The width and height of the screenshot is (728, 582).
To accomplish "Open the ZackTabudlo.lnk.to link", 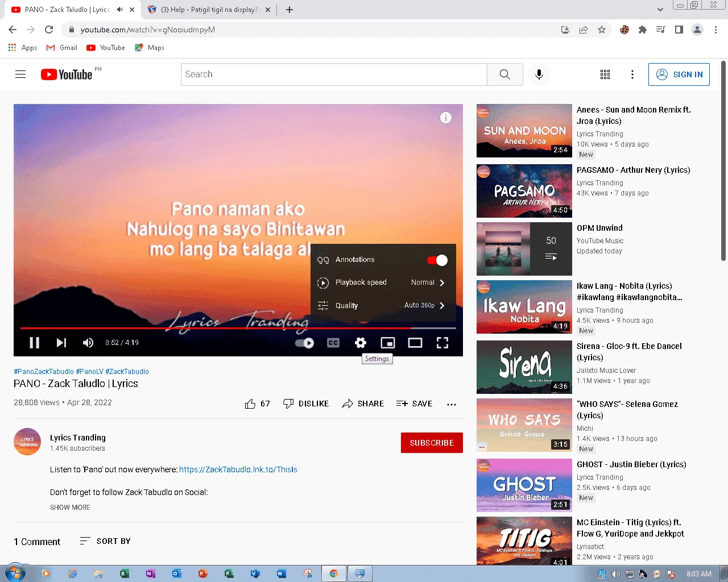I will (238, 469).
